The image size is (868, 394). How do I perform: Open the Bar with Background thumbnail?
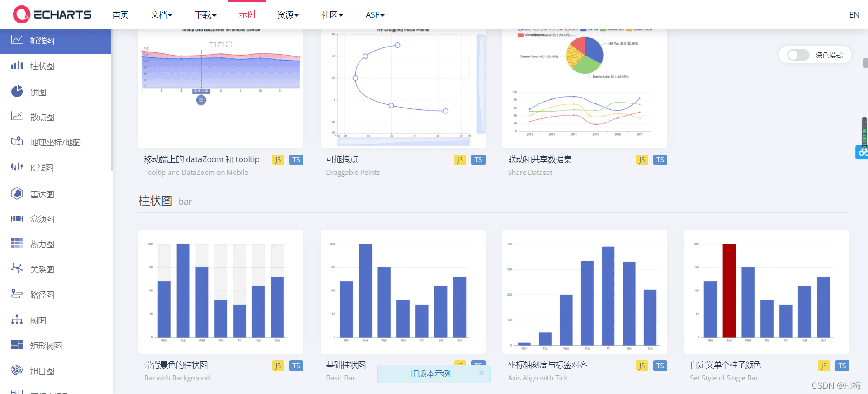(221, 292)
